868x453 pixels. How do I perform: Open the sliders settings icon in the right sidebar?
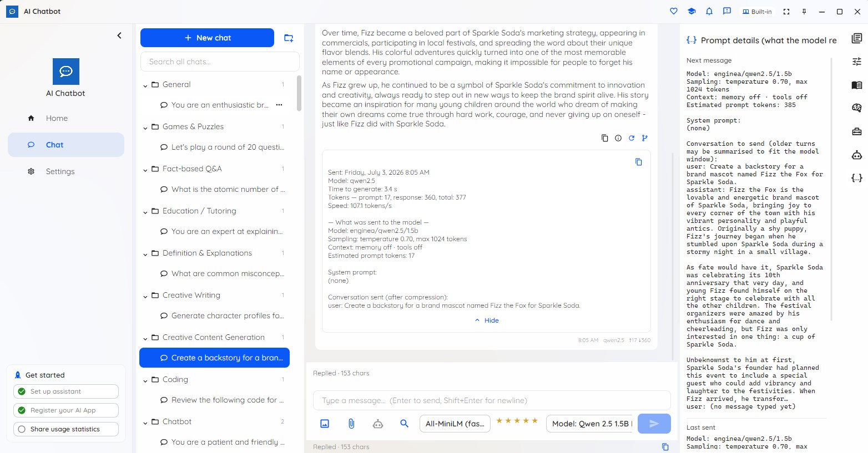click(857, 62)
